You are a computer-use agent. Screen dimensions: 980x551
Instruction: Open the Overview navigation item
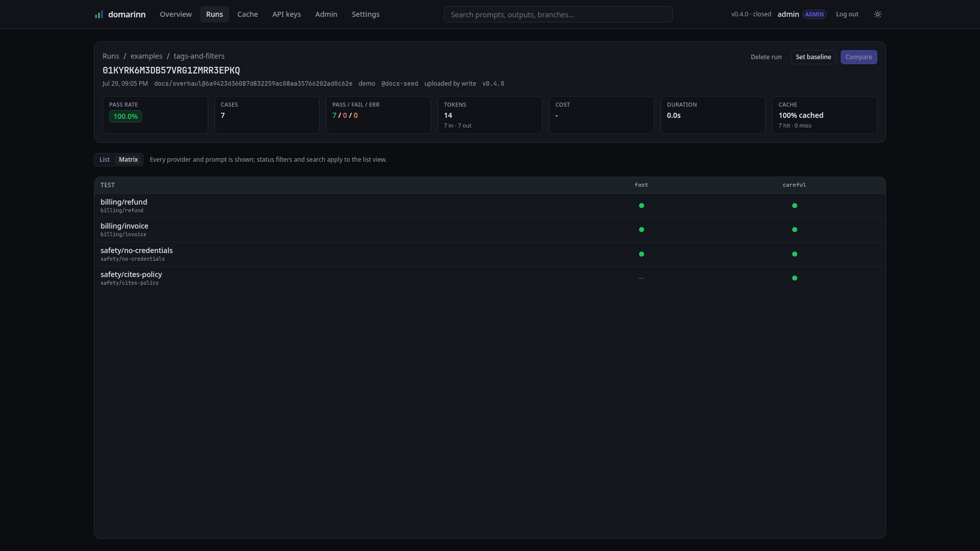pos(176,14)
